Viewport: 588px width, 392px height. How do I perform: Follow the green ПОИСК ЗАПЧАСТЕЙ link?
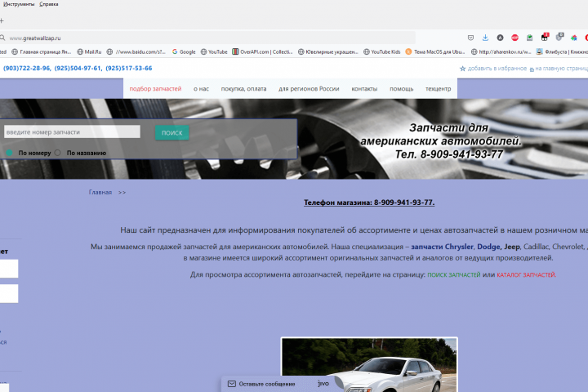pos(454,275)
